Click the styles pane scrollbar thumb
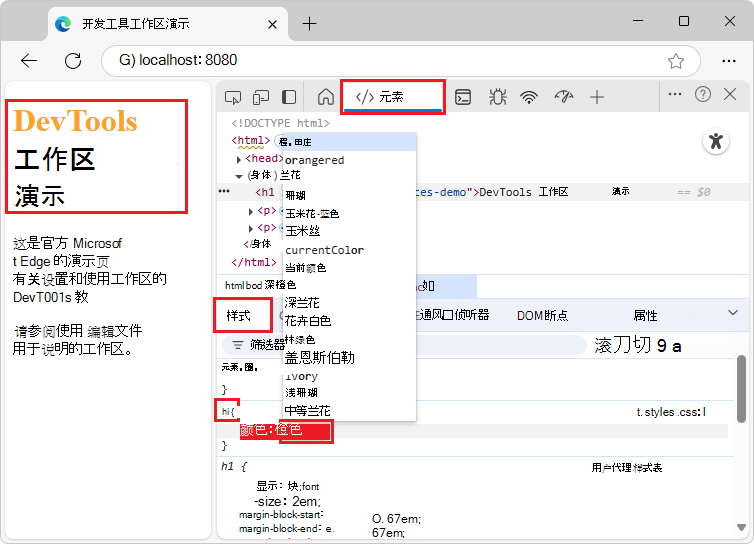The width and height of the screenshot is (754, 544). tap(741, 389)
